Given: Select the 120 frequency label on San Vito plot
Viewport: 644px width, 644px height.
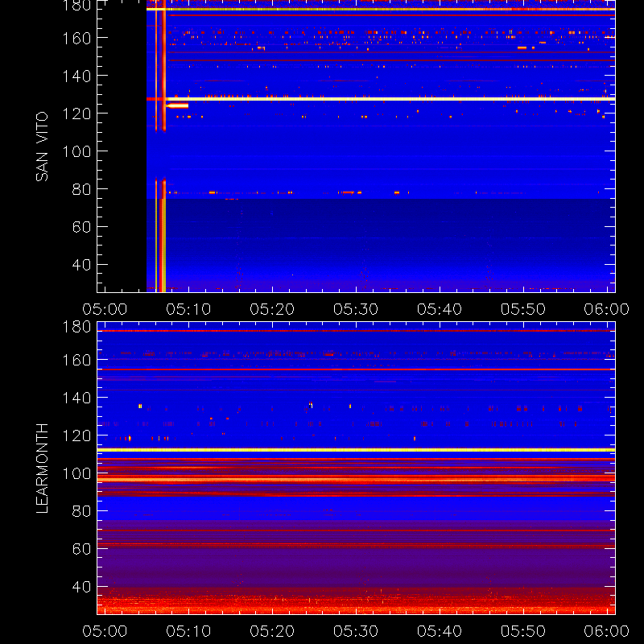Looking at the screenshot, I should pos(76,114).
